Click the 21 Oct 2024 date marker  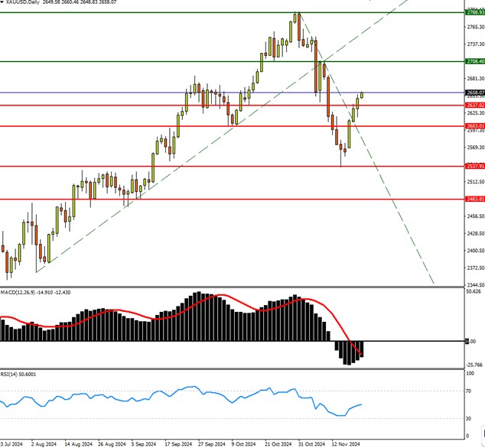(280, 443)
